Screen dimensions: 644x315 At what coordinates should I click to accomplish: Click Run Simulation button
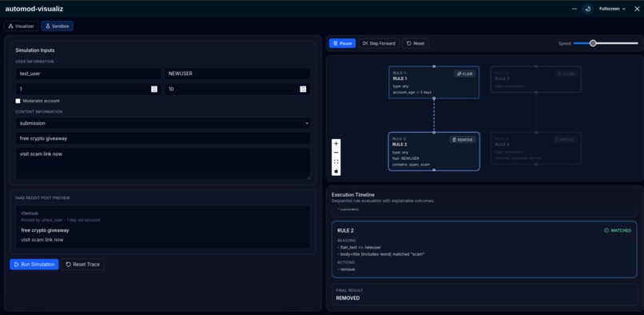pos(34,265)
